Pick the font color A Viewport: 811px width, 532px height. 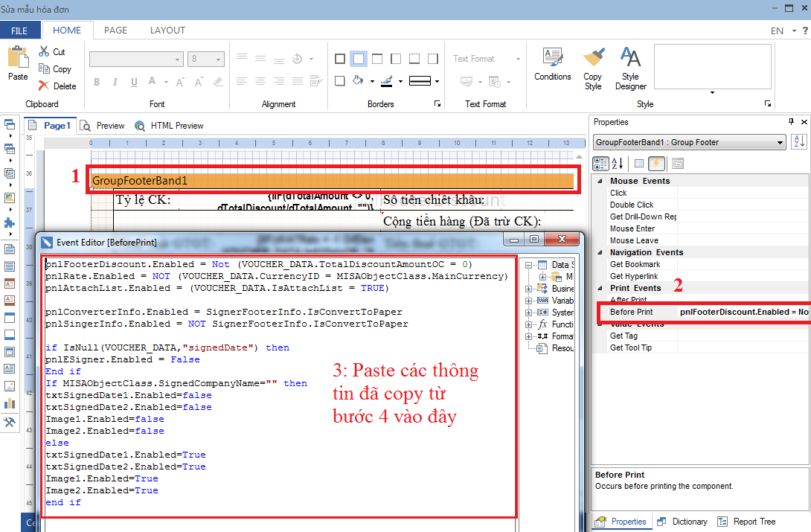click(152, 82)
